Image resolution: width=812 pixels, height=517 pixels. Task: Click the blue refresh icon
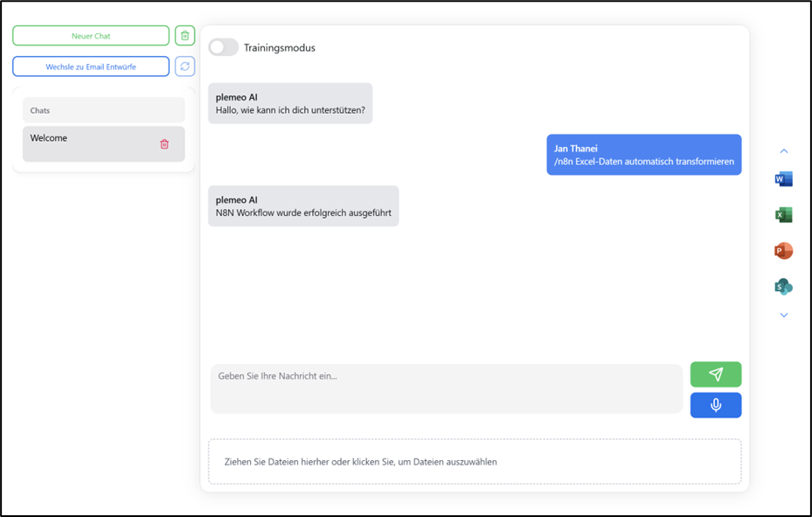184,66
